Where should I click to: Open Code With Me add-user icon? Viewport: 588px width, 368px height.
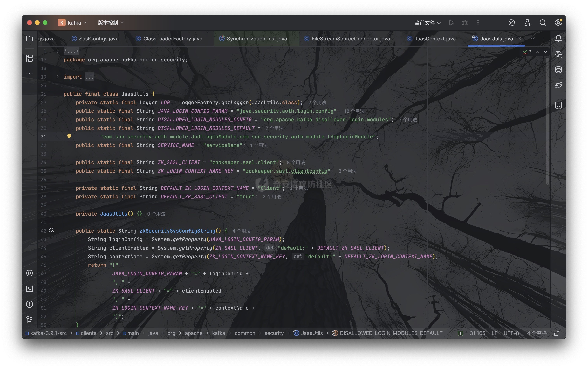[528, 23]
